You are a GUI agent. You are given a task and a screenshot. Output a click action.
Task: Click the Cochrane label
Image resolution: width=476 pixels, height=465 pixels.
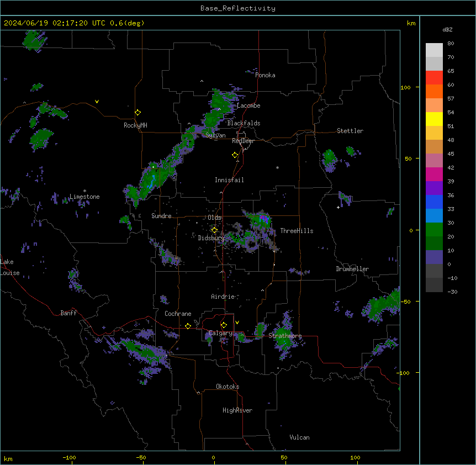coord(178,314)
